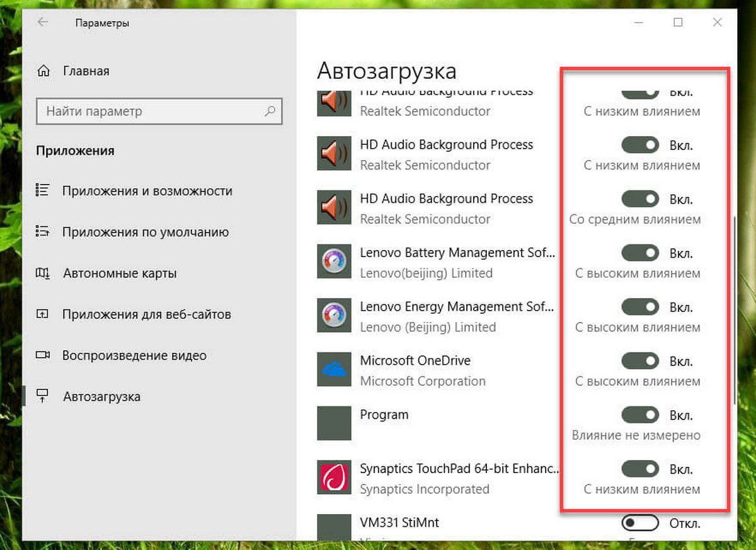This screenshot has height=550, width=756.
Task: Click С высоким влиянием under OneDrive toggle
Action: click(638, 382)
